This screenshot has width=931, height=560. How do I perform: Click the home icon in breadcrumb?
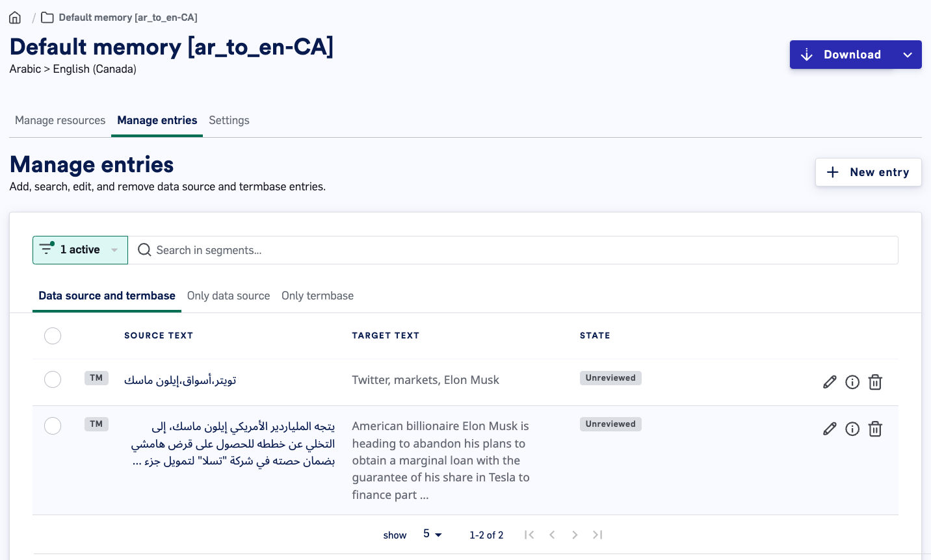click(15, 18)
